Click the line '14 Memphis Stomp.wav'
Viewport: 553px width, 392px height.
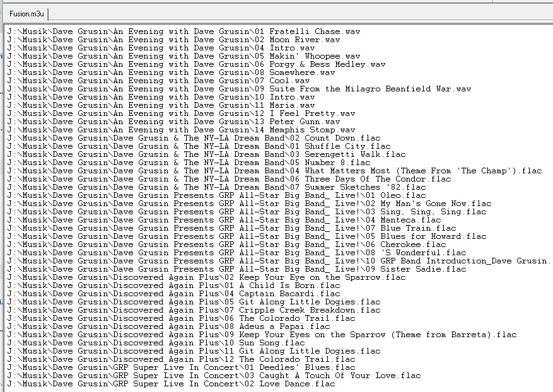click(x=181, y=130)
